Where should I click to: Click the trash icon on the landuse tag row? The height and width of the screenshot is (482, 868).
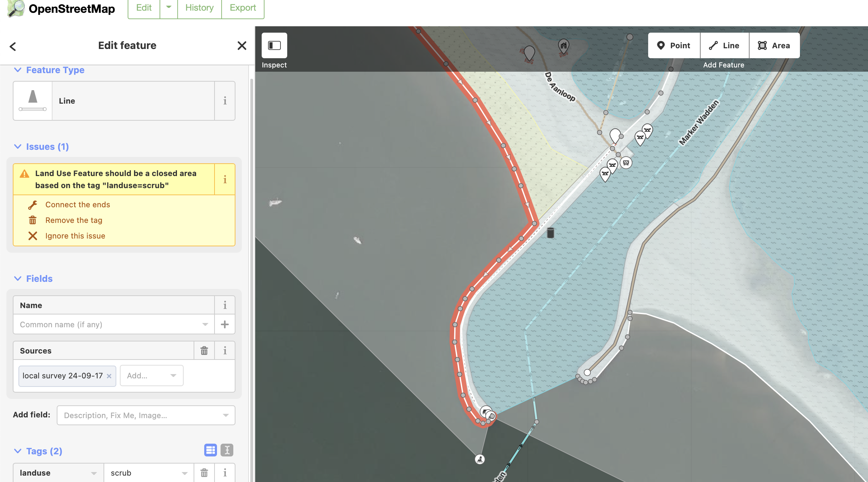coord(204,473)
